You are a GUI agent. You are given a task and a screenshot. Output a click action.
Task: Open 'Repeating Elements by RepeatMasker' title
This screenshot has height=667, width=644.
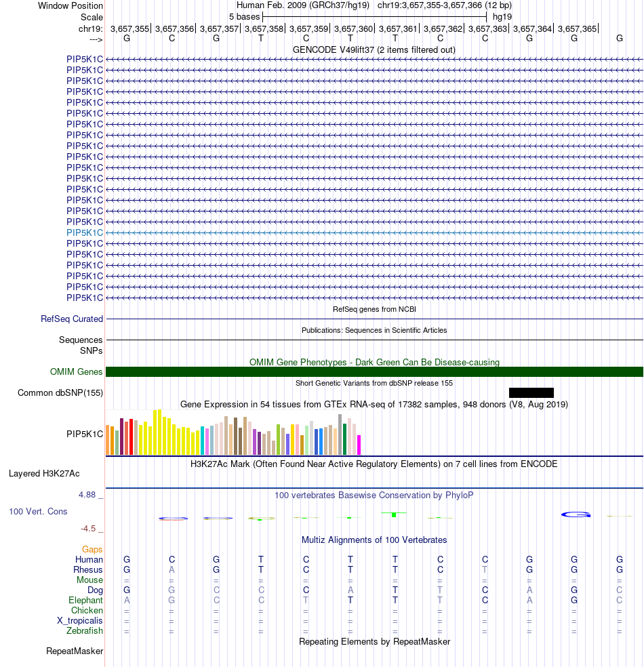click(x=374, y=642)
